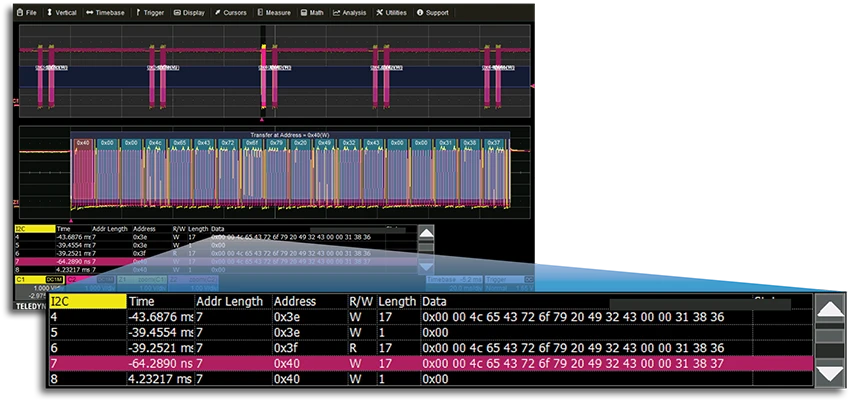This screenshot has height=403, width=864.
Task: Click the Cursors menu icon
Action: click(217, 13)
